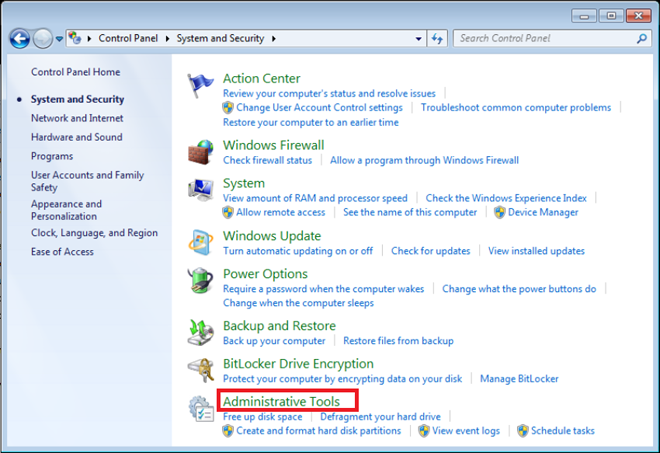The height and width of the screenshot is (453, 660).
Task: Click the Windows Update icon
Action: pyautogui.click(x=200, y=242)
